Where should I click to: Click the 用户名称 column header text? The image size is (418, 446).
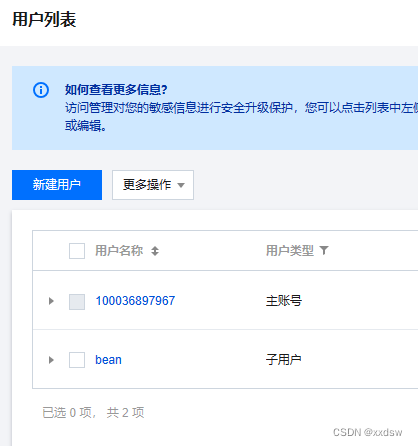click(119, 251)
